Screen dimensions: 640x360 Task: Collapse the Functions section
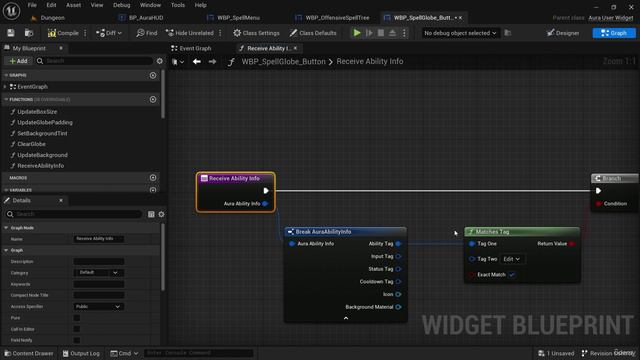(x=6, y=100)
